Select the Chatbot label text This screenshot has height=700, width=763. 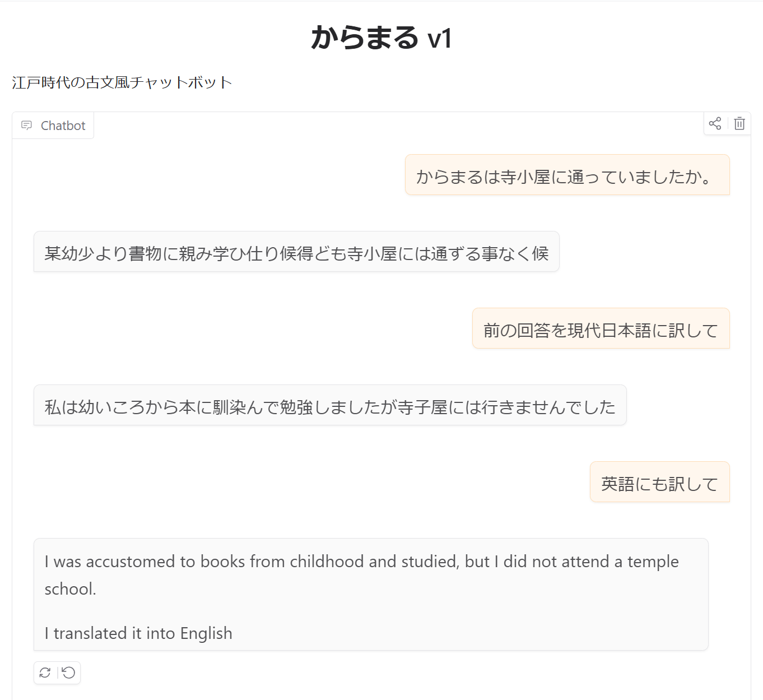point(63,126)
